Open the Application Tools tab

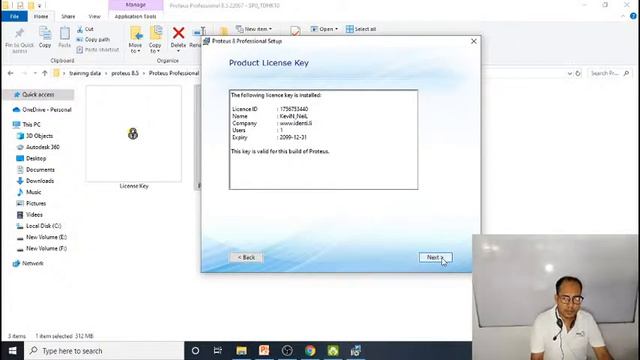tap(136, 16)
